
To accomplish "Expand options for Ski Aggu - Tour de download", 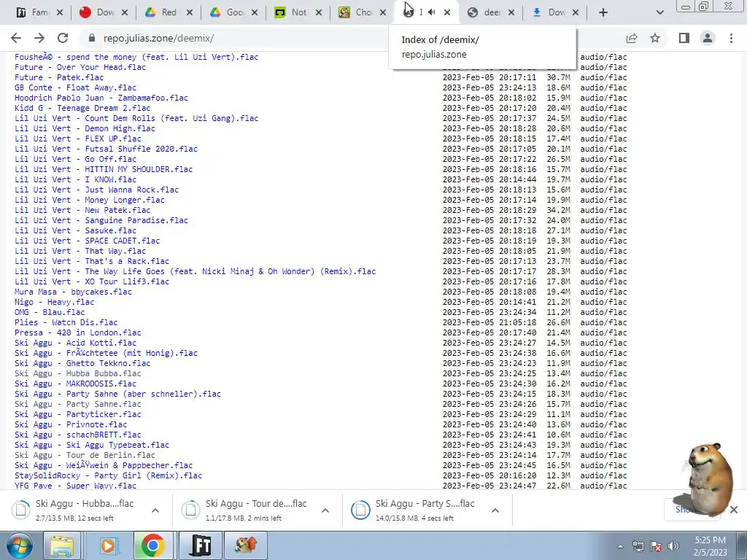I will (325, 510).
